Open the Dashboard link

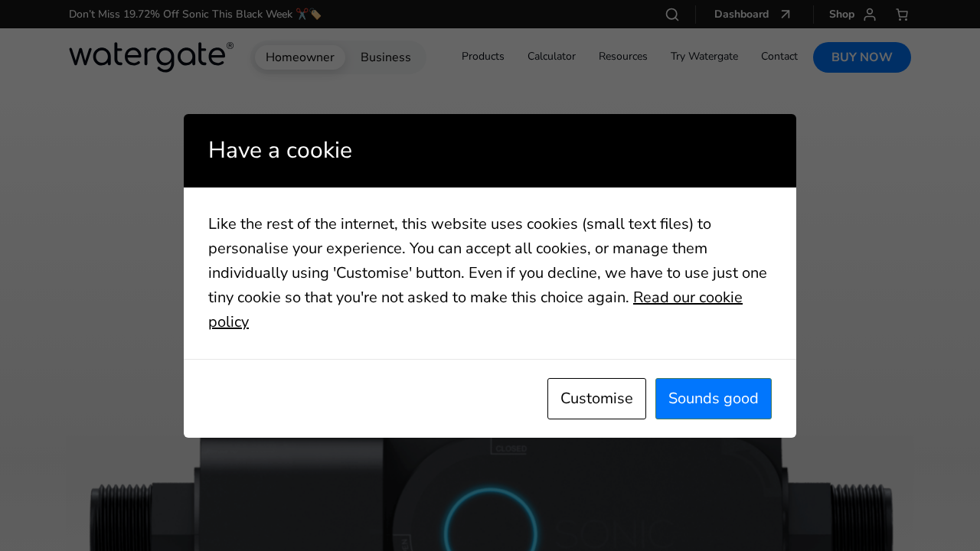click(x=741, y=13)
